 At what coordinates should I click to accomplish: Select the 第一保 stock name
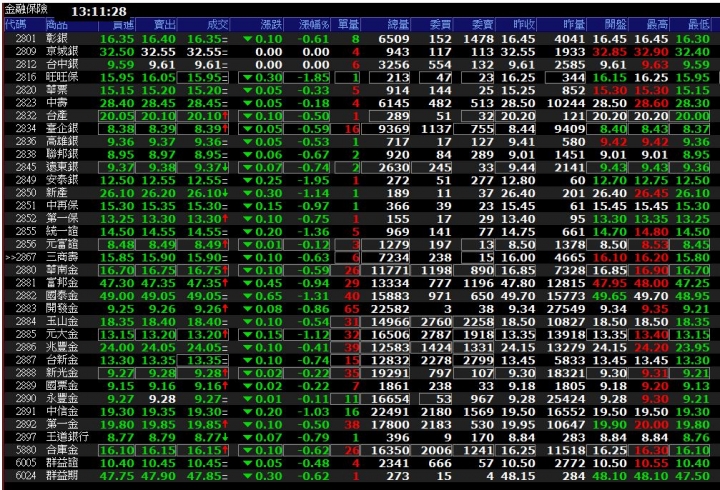click(62, 219)
